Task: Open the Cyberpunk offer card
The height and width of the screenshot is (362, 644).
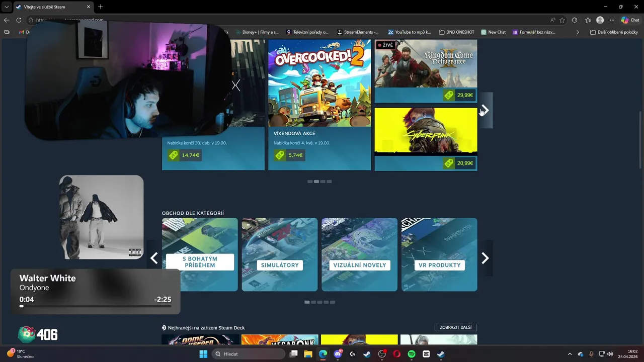Action: [x=426, y=139]
